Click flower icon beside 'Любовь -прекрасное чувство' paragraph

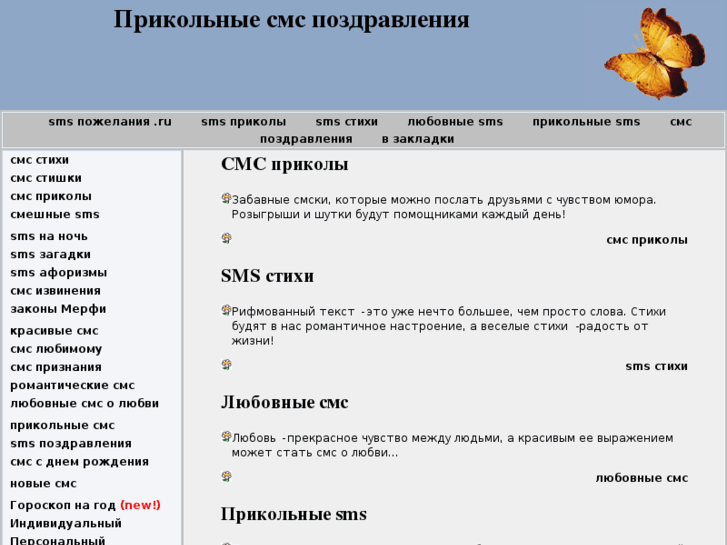(226, 436)
